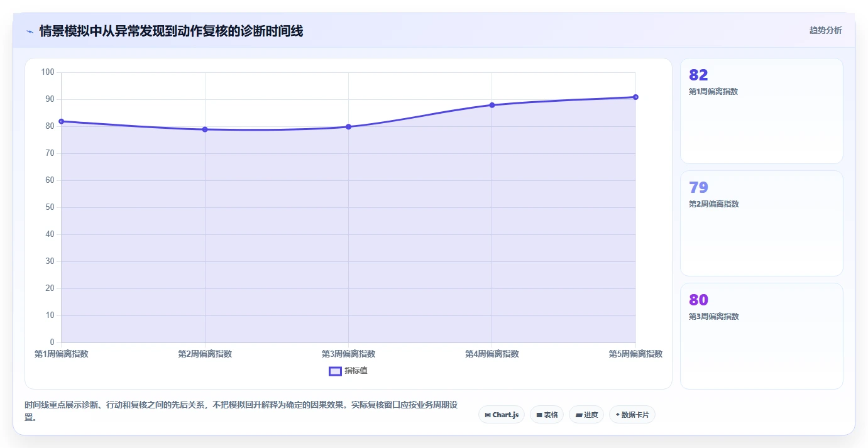Click the 第3周偏离指数 data point on the line
Viewport: 868px width, 448px height.
(x=348, y=127)
